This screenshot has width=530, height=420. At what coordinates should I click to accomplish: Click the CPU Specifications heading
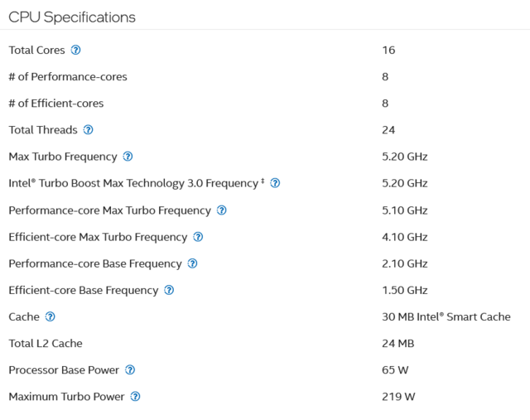[x=72, y=17]
